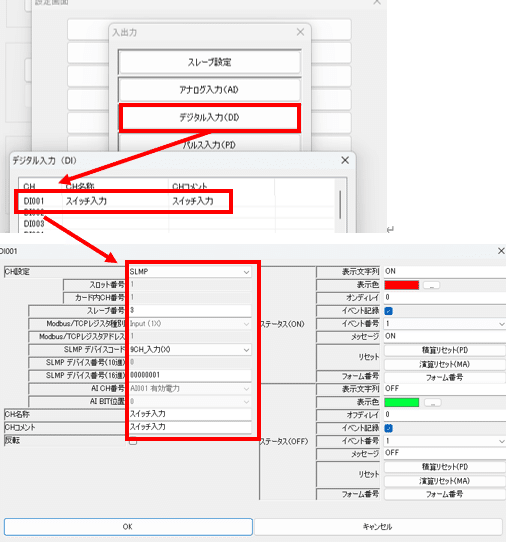This screenshot has width=506, height=542.
Task: Open the AI BIT位置 dropdown
Action: [x=190, y=401]
